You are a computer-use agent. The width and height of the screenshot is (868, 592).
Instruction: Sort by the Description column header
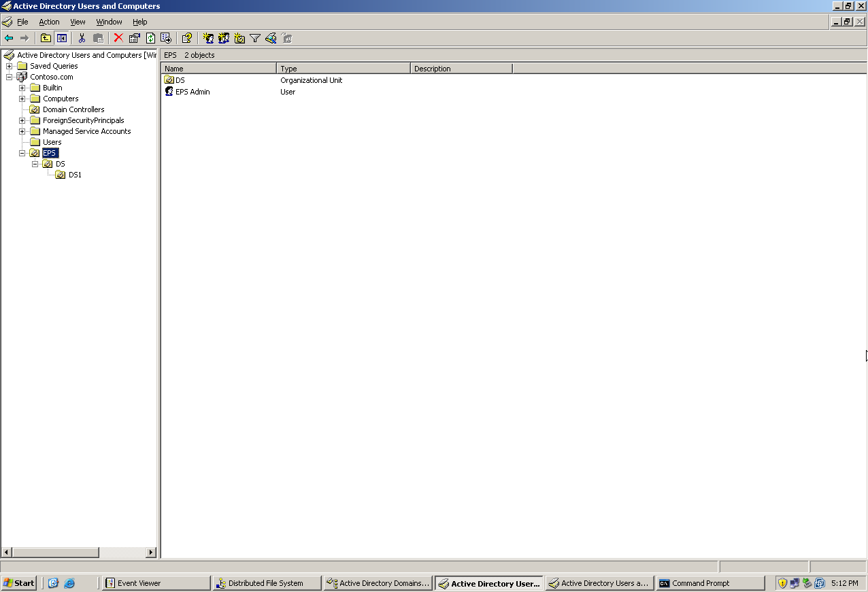461,69
